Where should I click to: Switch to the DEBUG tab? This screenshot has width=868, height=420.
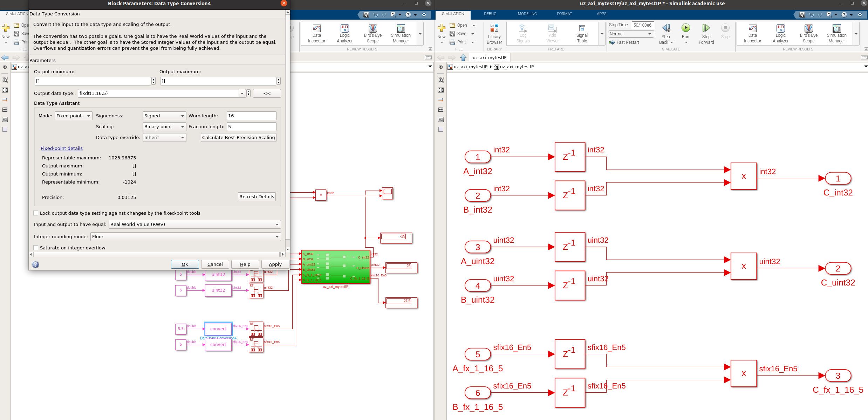[x=490, y=14]
